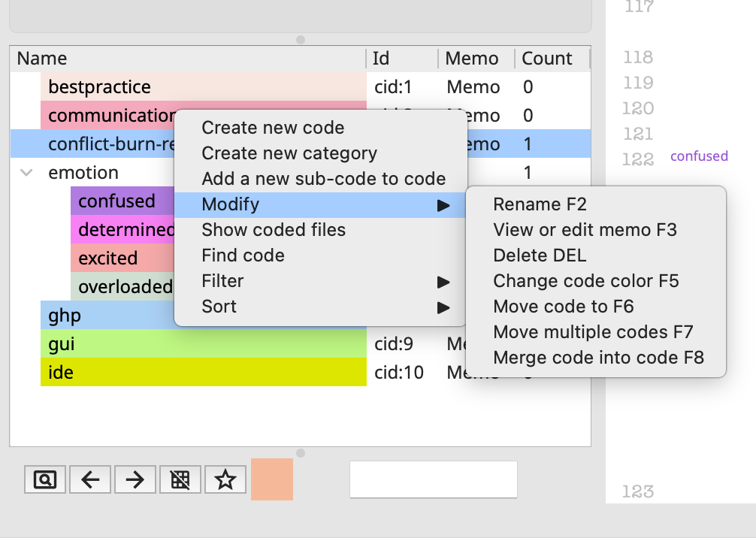Screen dimensions: 756x538
Task: Click the Name column header
Action: pyautogui.click(x=188, y=59)
